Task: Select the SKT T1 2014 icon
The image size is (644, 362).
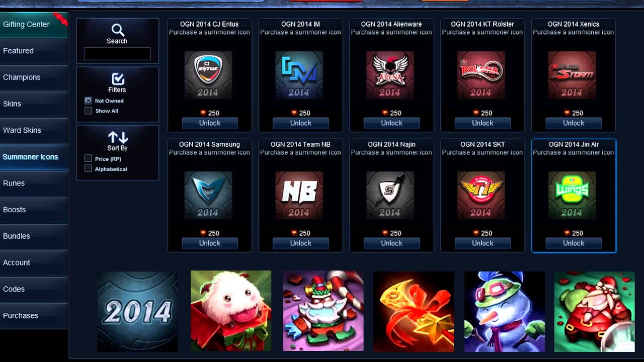Action: tap(481, 195)
